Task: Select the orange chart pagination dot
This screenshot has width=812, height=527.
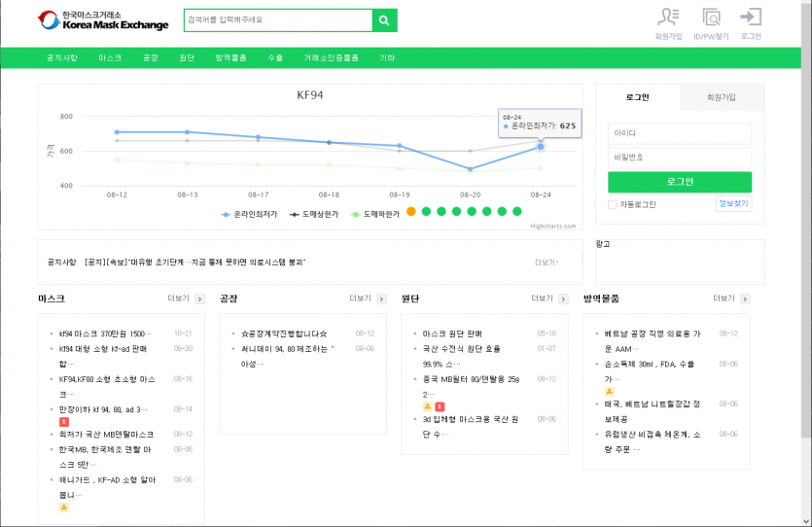Action: [411, 211]
